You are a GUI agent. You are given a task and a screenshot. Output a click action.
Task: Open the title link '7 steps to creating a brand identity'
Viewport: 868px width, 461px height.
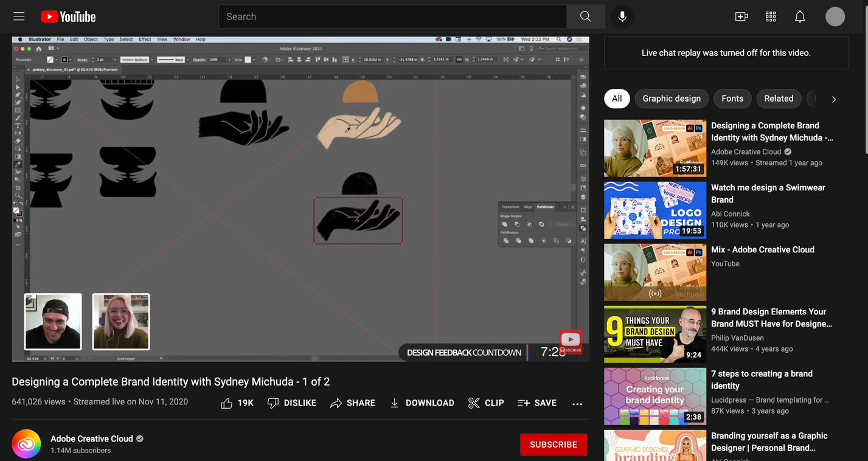762,380
